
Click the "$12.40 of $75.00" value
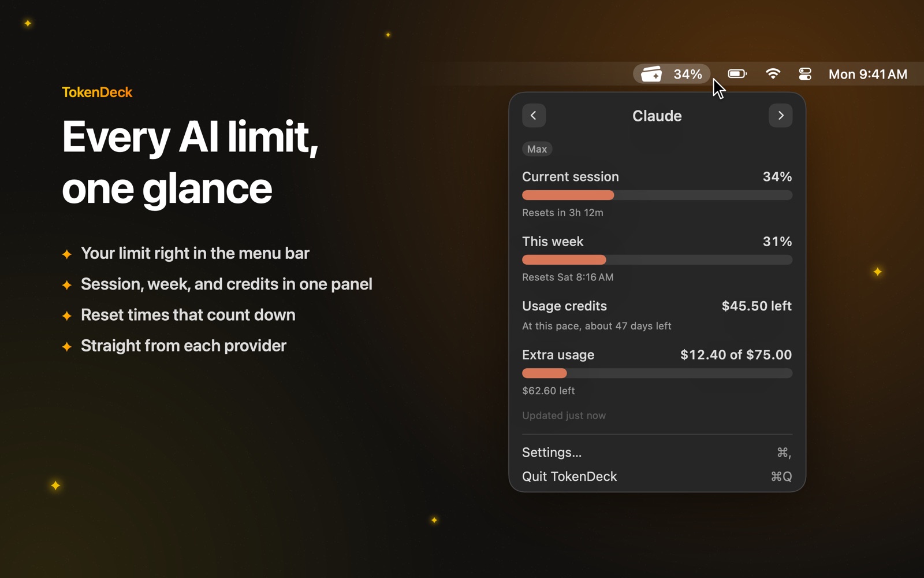736,355
